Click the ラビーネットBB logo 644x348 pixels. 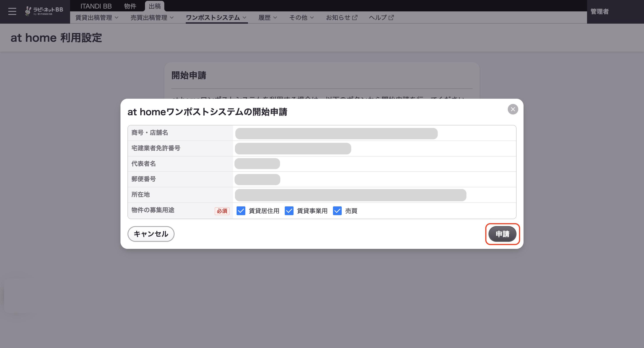(44, 11)
